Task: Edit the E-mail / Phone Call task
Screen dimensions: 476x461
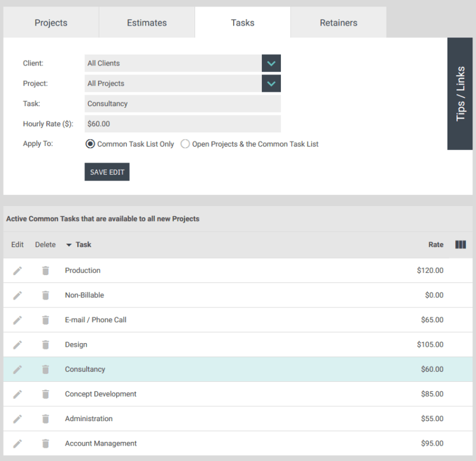Action: pyautogui.click(x=17, y=320)
